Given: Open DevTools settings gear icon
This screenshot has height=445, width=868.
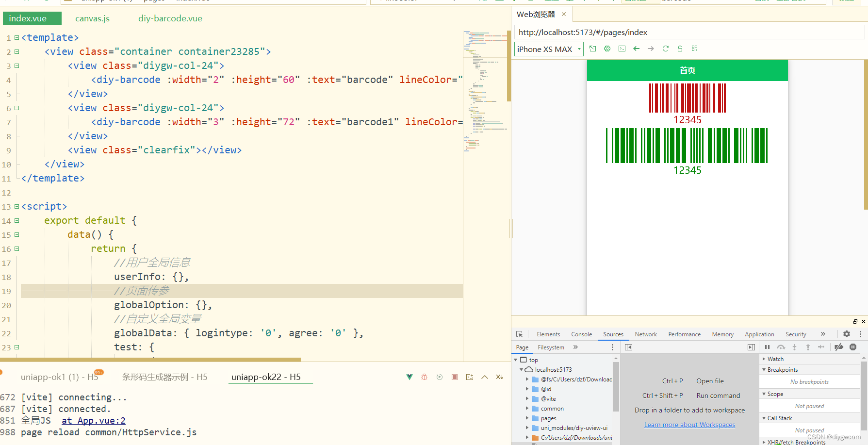Looking at the screenshot, I should pos(846,334).
